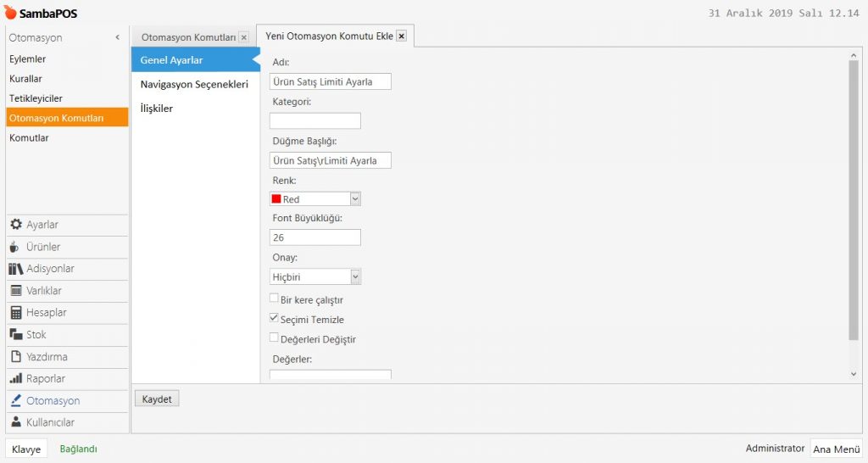Tick the Değerleri Değiştir checkbox

[x=274, y=338]
